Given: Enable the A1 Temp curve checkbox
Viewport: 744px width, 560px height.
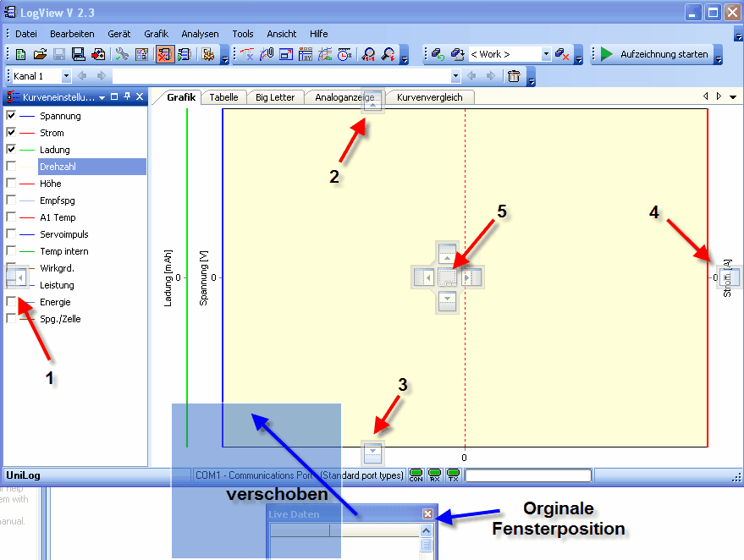Looking at the screenshot, I should (11, 217).
